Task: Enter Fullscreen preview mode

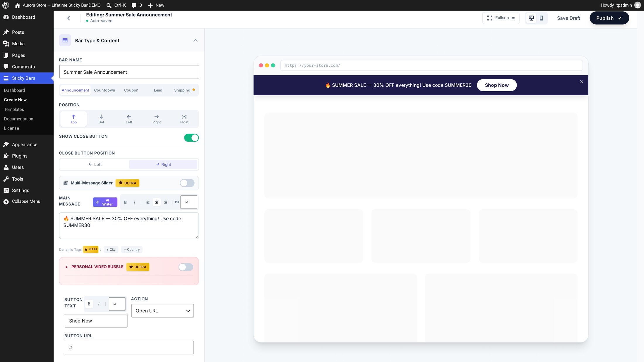Action: [x=501, y=18]
